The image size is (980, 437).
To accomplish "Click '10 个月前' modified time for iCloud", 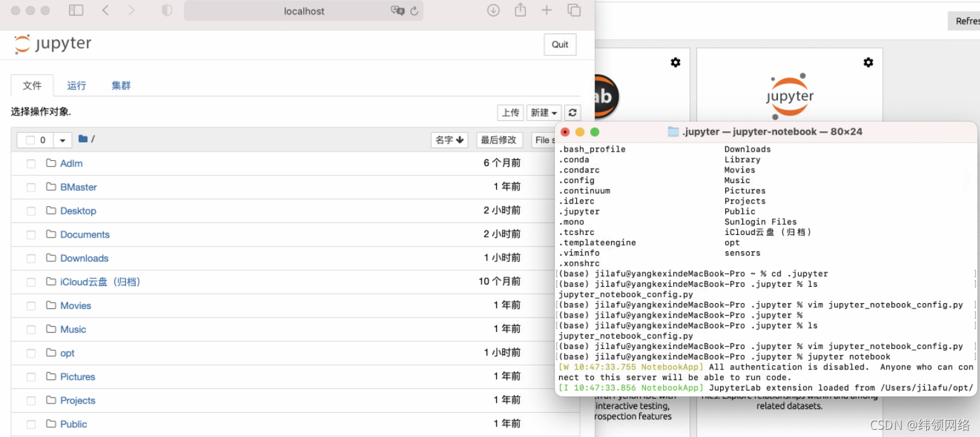I will (x=500, y=281).
